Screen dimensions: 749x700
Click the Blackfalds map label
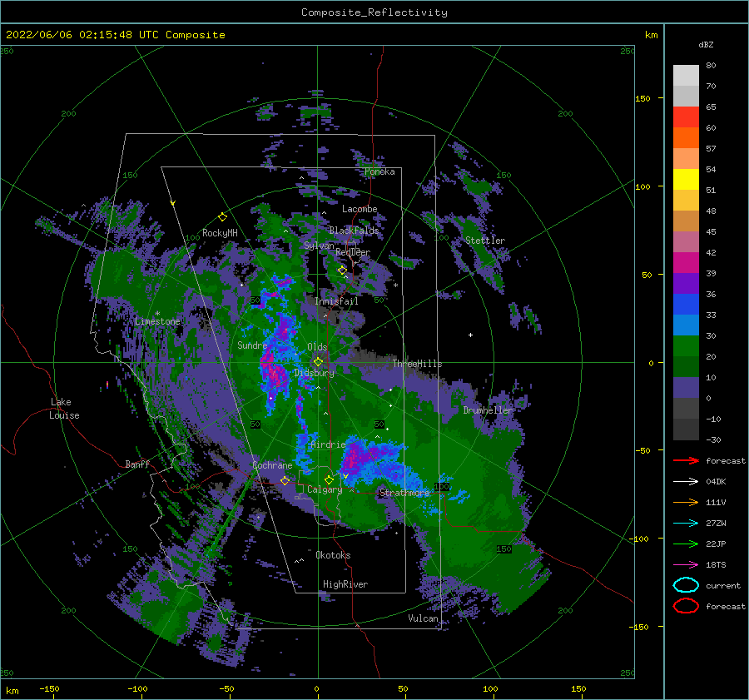pos(354,231)
